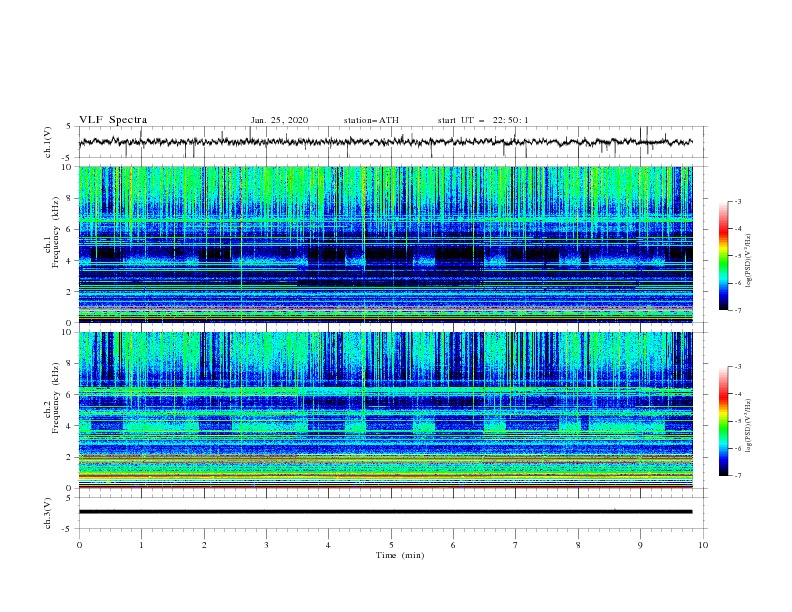Click the 'Time (min)' axis title
The width and height of the screenshot is (792, 612).
point(400,555)
